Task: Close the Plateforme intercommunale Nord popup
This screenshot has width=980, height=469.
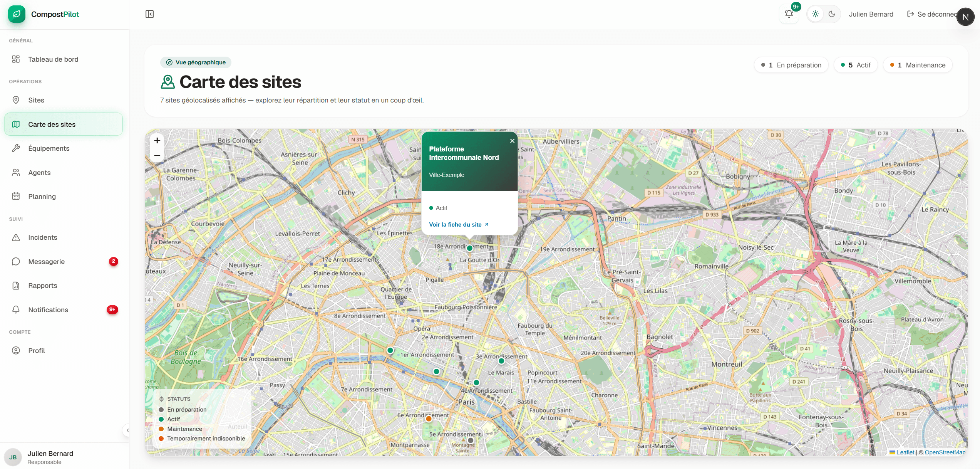Action: pyautogui.click(x=512, y=141)
